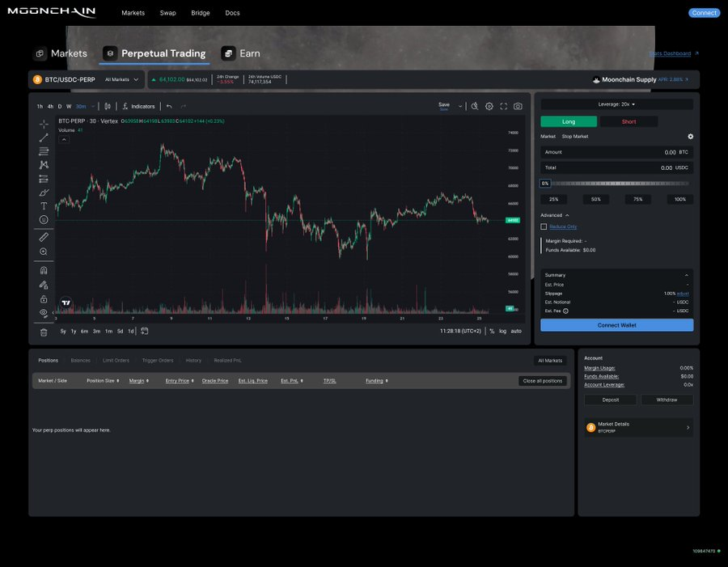728x567 pixels.
Task: Open the Markets tab beside Perpetual Trading
Action: (60, 53)
